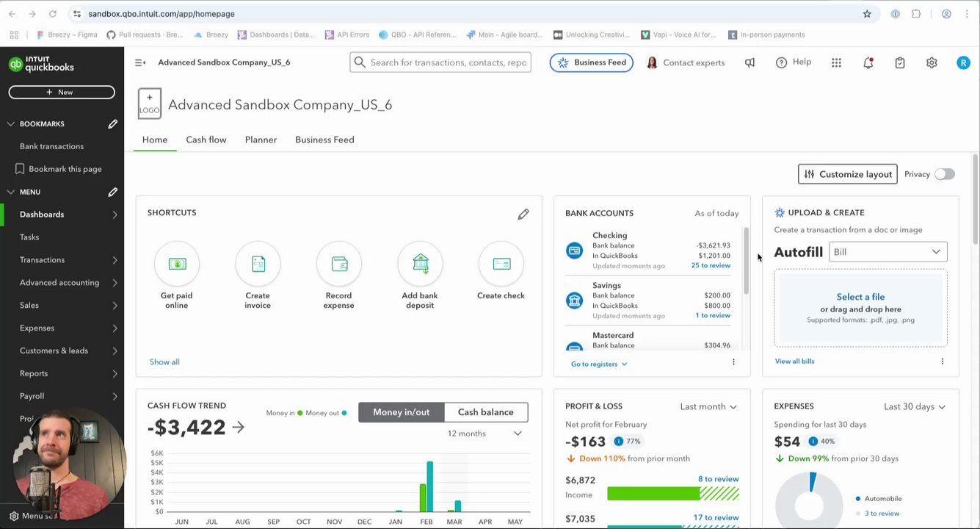Viewport: 980px width, 529px height.
Task: Edit shortcuts using the pencil icon
Action: 523,214
